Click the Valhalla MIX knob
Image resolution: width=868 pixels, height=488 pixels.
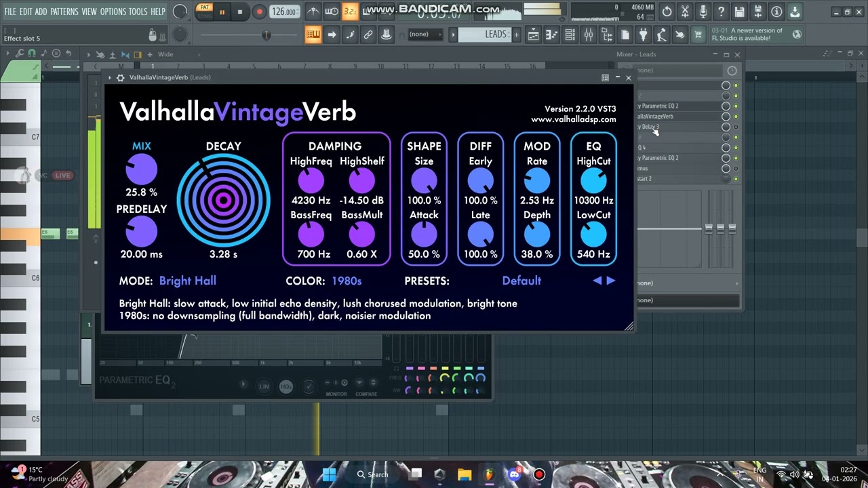142,169
